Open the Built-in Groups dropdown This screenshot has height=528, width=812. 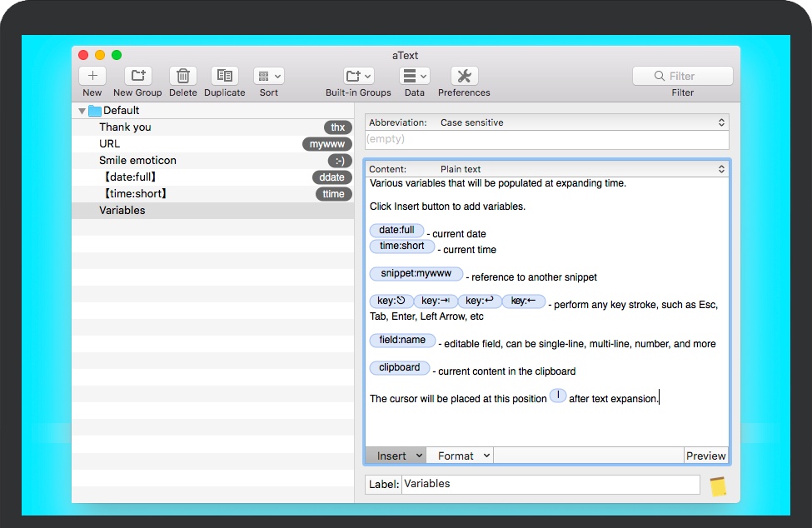tap(358, 76)
